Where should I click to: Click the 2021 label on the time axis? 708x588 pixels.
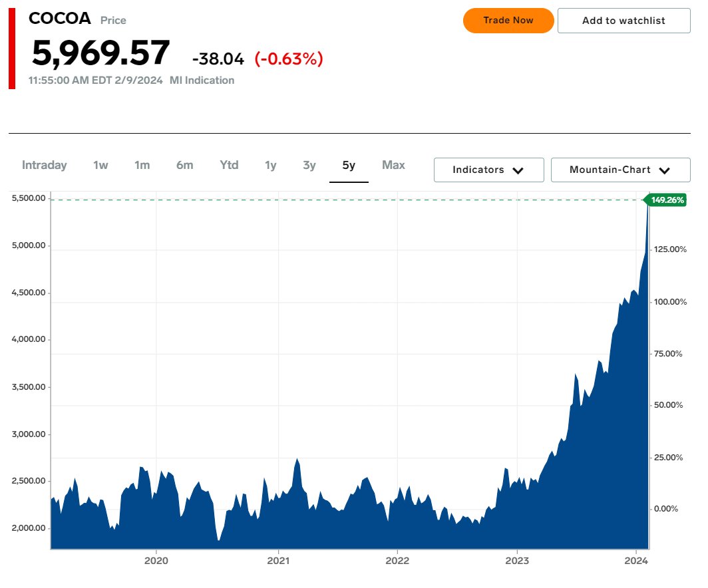[279, 561]
